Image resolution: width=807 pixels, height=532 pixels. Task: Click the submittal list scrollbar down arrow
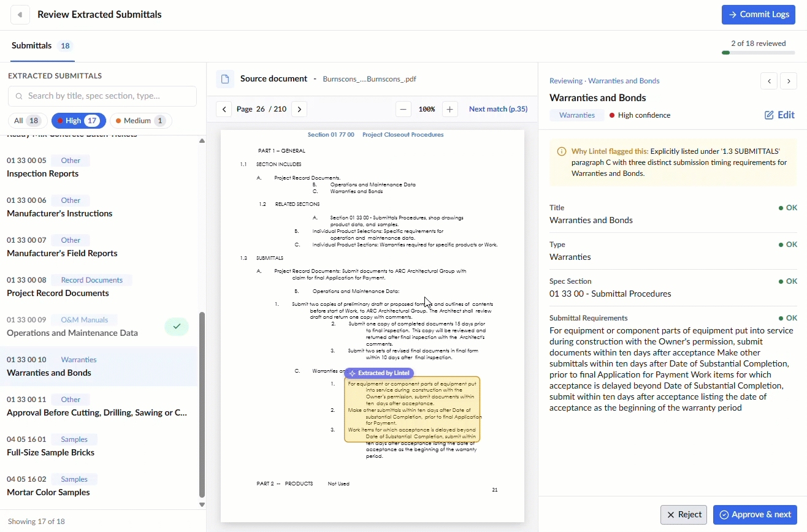(202, 504)
